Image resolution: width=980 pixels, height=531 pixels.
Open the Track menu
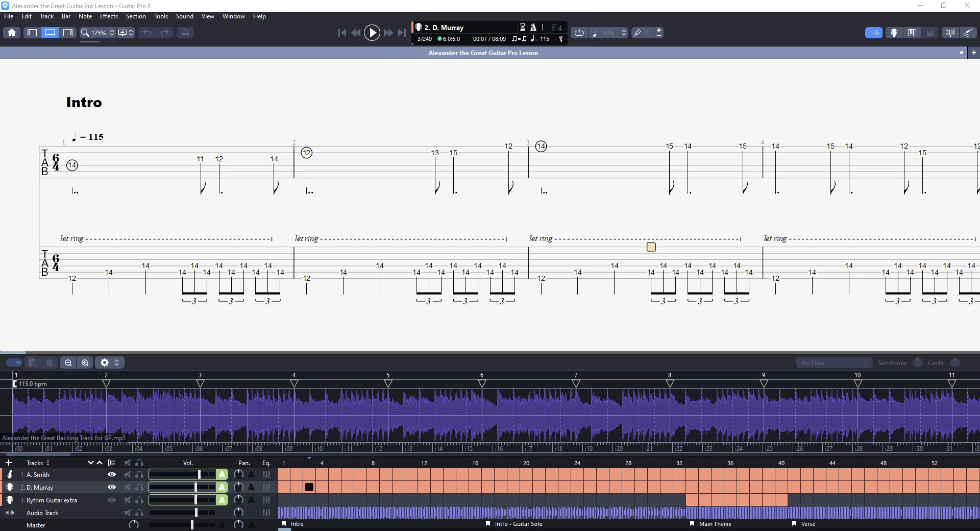(x=46, y=16)
